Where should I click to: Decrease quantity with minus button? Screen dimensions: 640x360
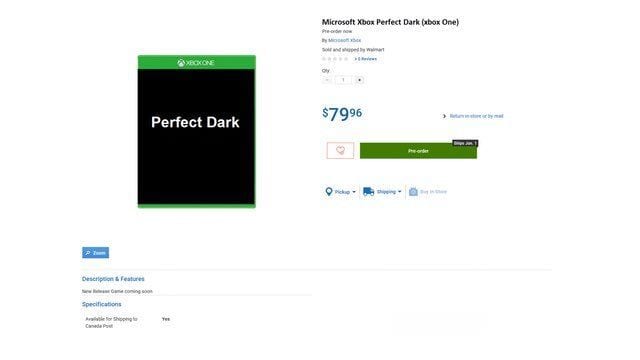(x=327, y=80)
